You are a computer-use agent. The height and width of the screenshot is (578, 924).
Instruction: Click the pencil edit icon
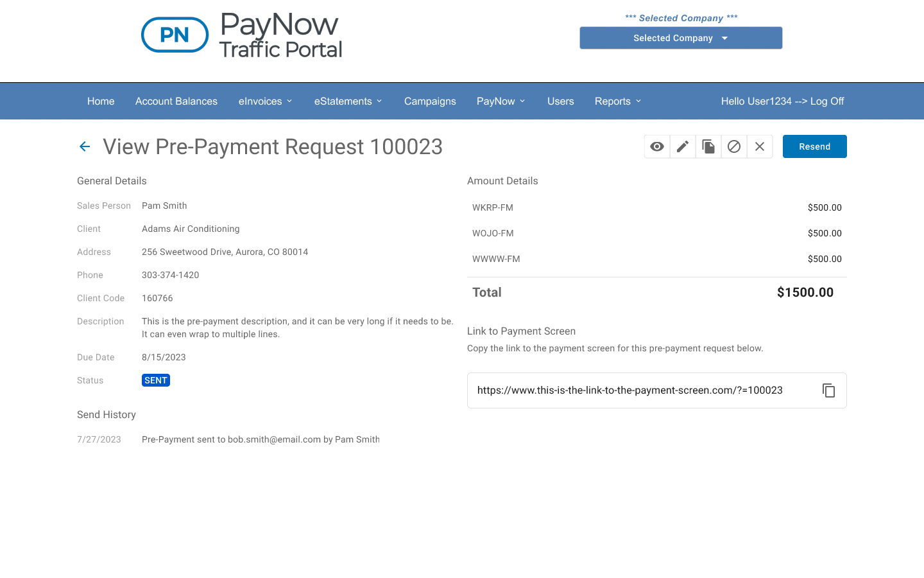[683, 146]
